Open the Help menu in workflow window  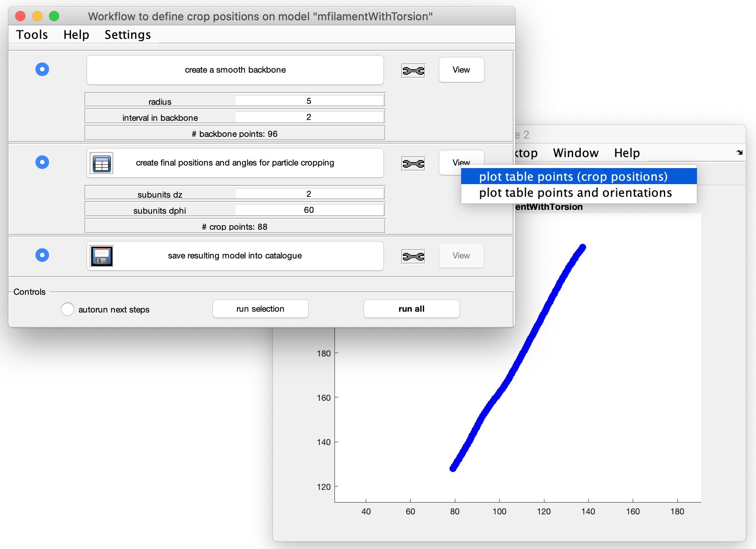[x=76, y=35]
